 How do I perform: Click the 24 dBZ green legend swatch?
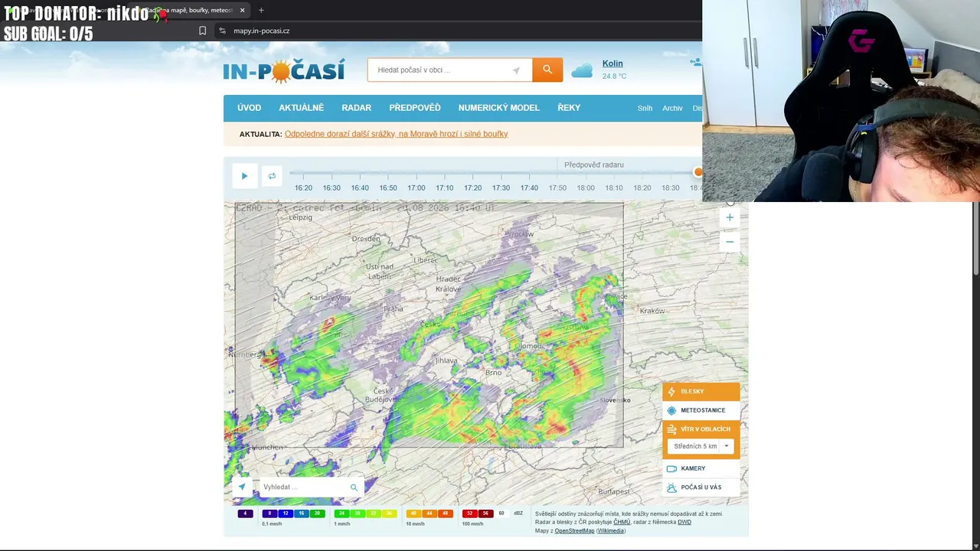tap(341, 514)
